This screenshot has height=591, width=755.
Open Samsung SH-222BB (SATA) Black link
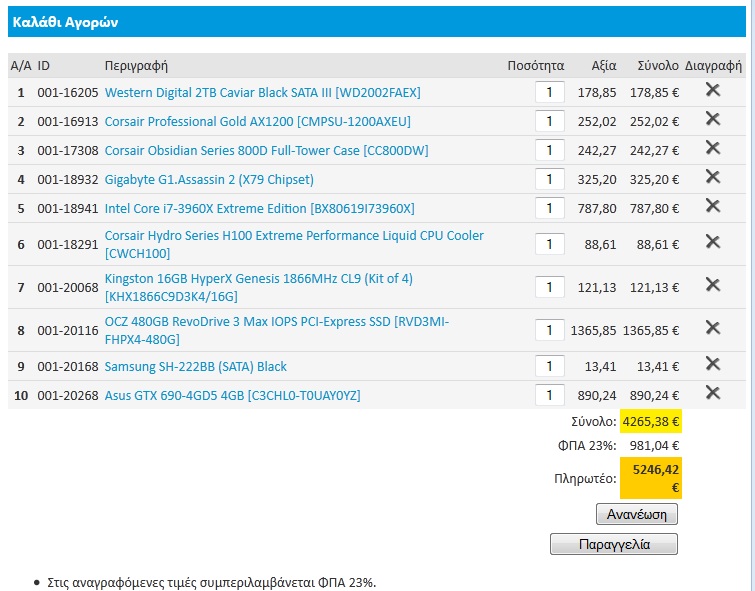[x=195, y=367]
